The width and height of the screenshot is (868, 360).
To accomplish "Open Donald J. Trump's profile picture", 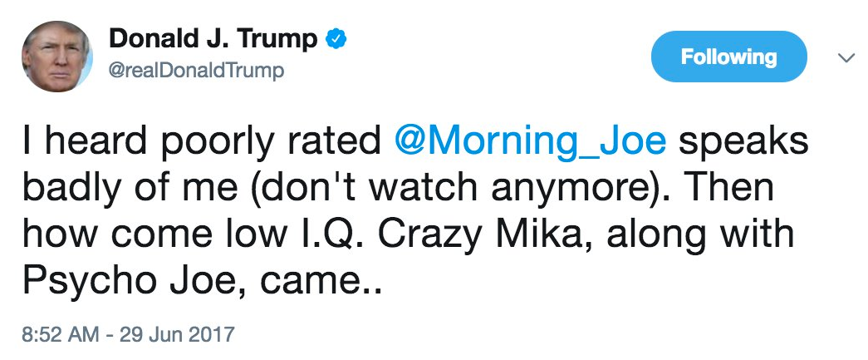I will [x=57, y=56].
